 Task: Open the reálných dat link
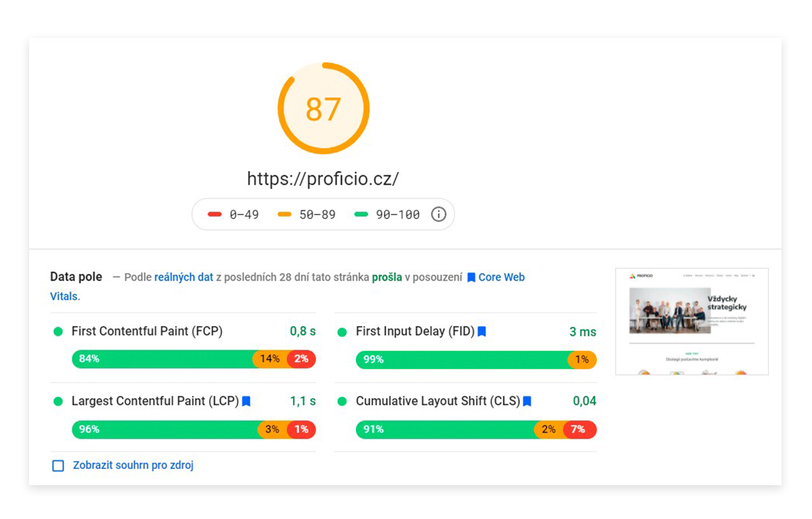click(x=183, y=277)
